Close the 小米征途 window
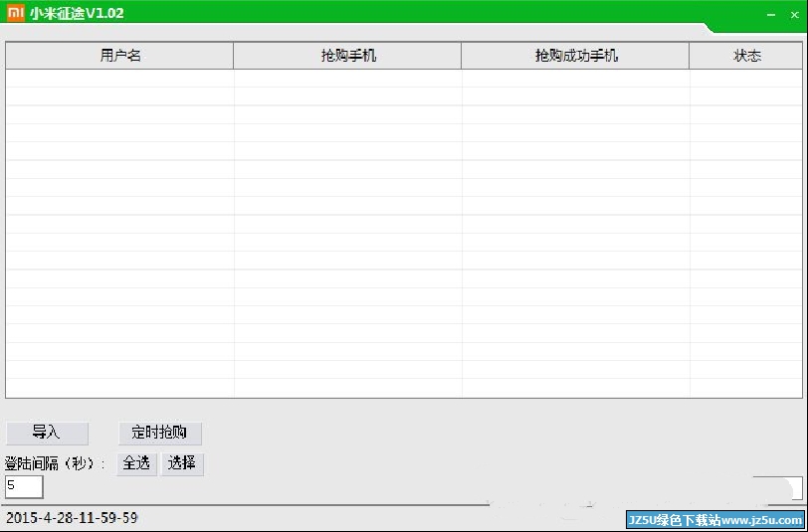 point(795,15)
